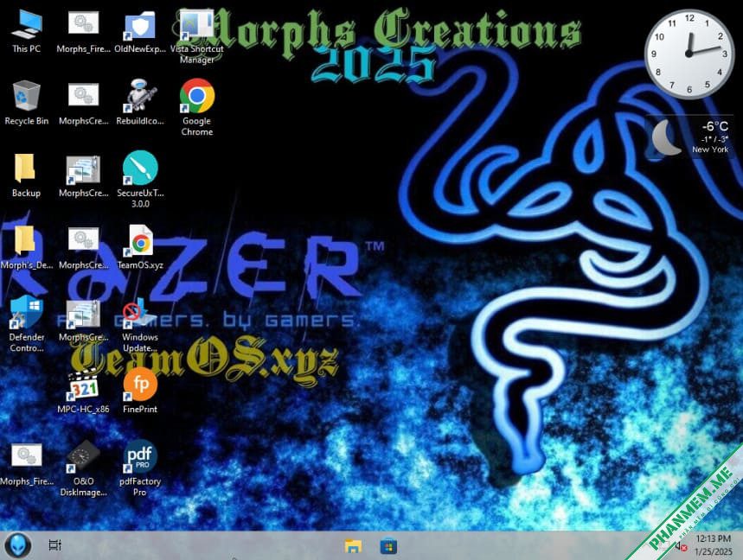Screen dimensions: 743x560
Task: Select the OldNewExp... shortcut icon
Action: click(140, 31)
